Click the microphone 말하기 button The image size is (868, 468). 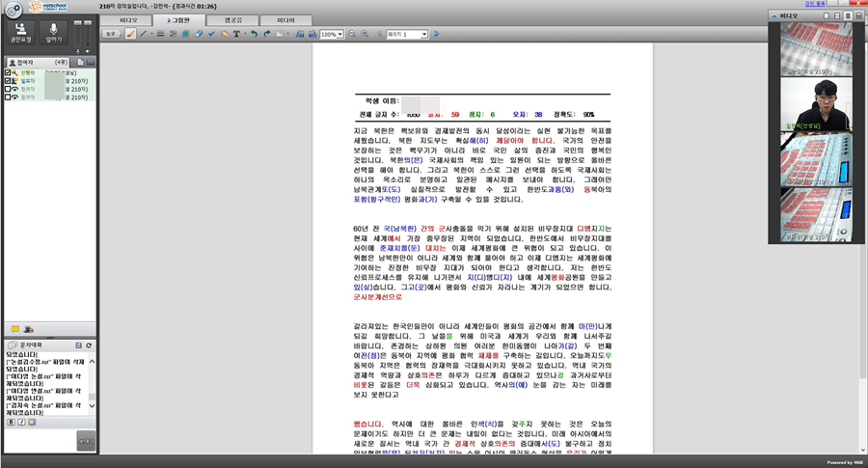tap(54, 34)
